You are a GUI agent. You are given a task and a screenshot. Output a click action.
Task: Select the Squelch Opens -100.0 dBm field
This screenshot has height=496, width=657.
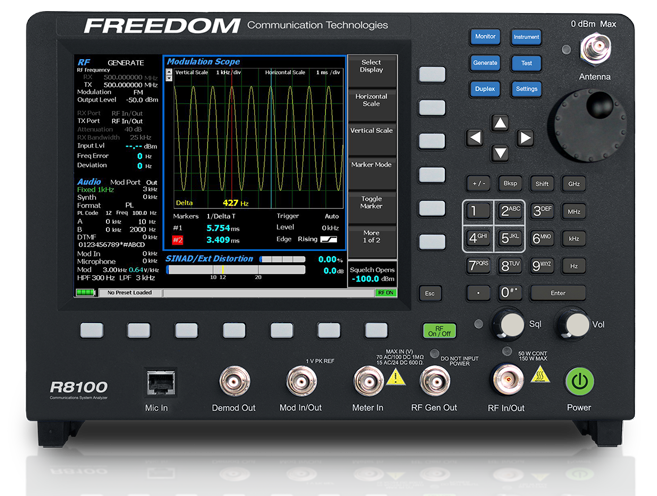tap(372, 274)
